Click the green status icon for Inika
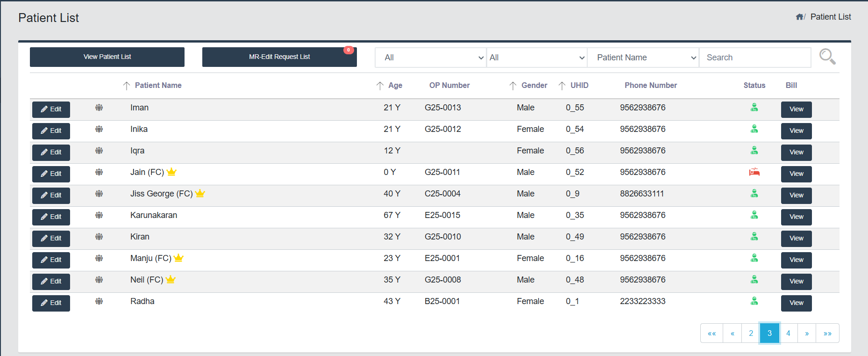868x356 pixels. click(x=754, y=129)
